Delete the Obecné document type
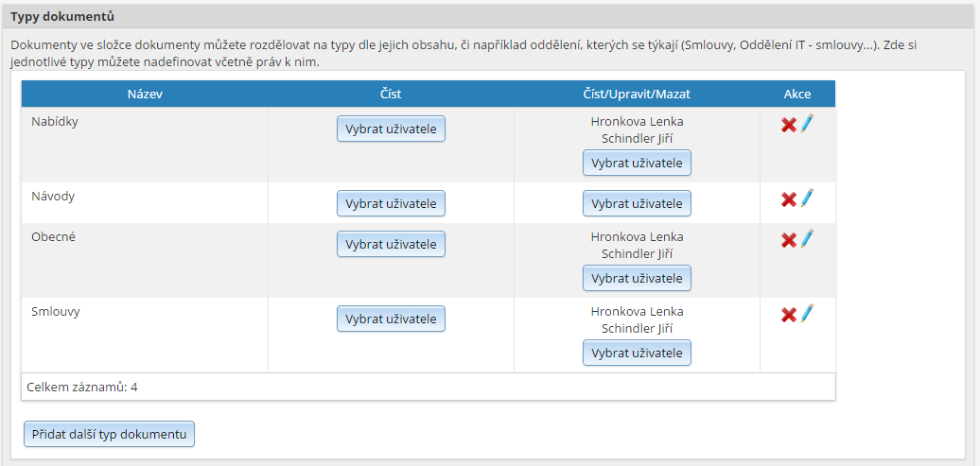 pos(789,240)
